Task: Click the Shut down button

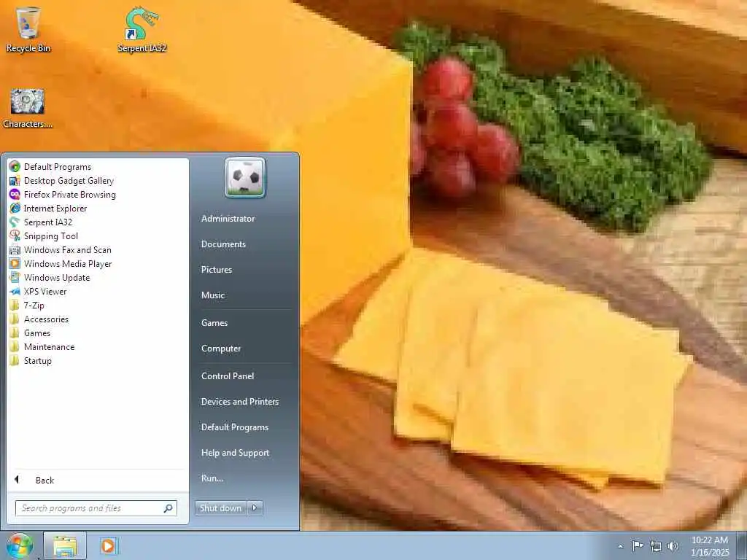Action: tap(220, 508)
